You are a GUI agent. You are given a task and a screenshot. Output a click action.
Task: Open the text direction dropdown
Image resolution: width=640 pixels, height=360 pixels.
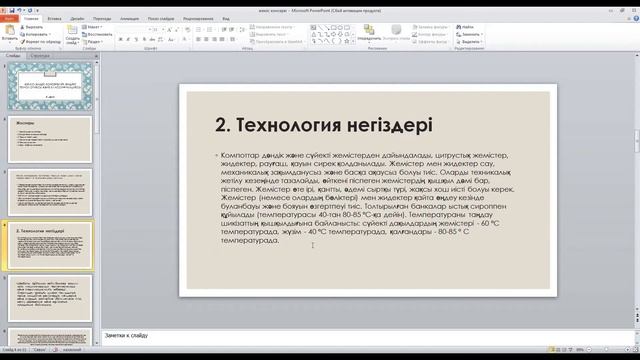click(273, 27)
